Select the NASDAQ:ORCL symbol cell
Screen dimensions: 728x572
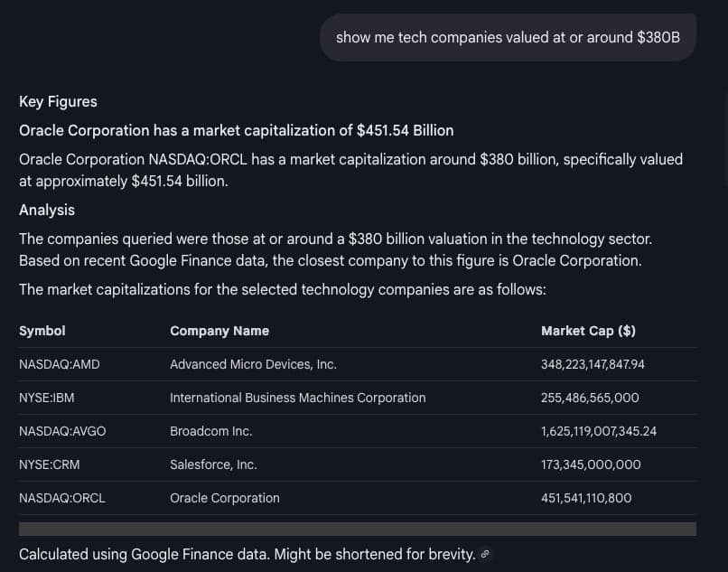pos(62,498)
